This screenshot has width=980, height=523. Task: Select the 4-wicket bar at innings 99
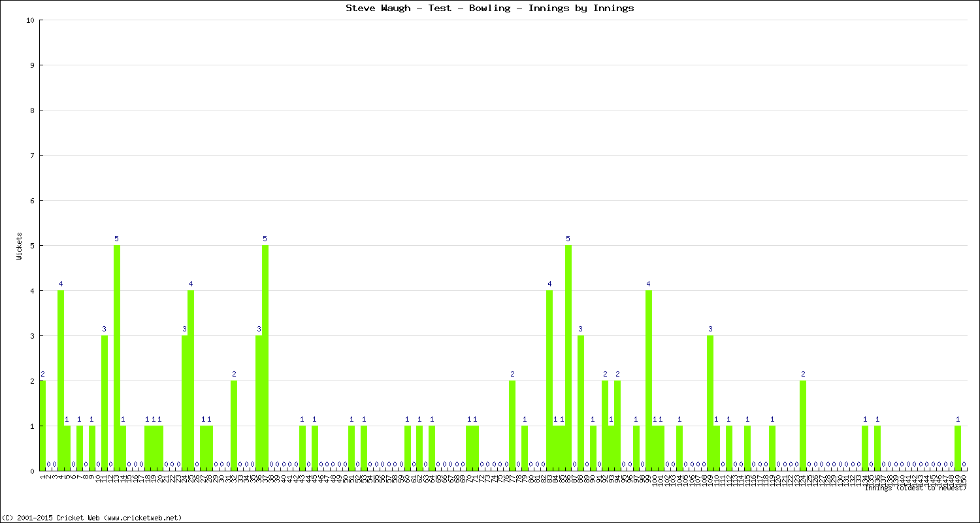pyautogui.click(x=649, y=380)
